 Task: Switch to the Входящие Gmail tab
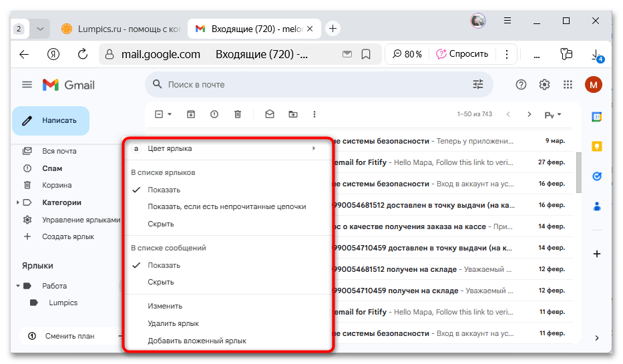pyautogui.click(x=254, y=29)
